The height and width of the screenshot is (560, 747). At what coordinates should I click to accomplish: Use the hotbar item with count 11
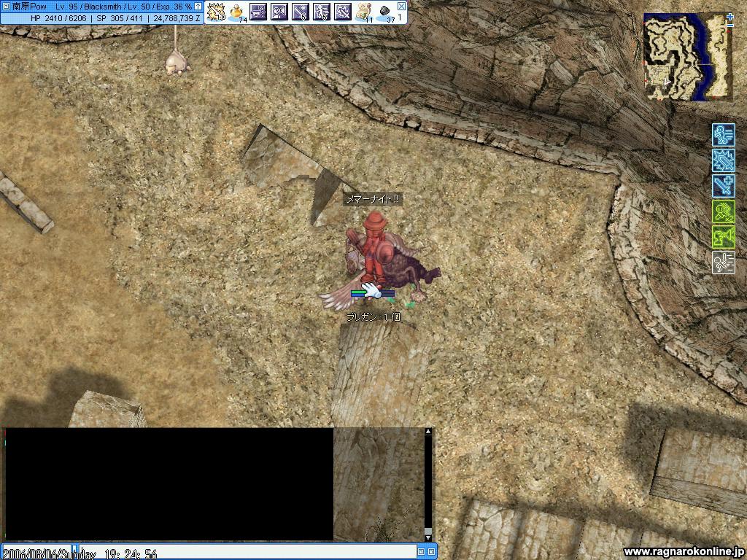[363, 12]
